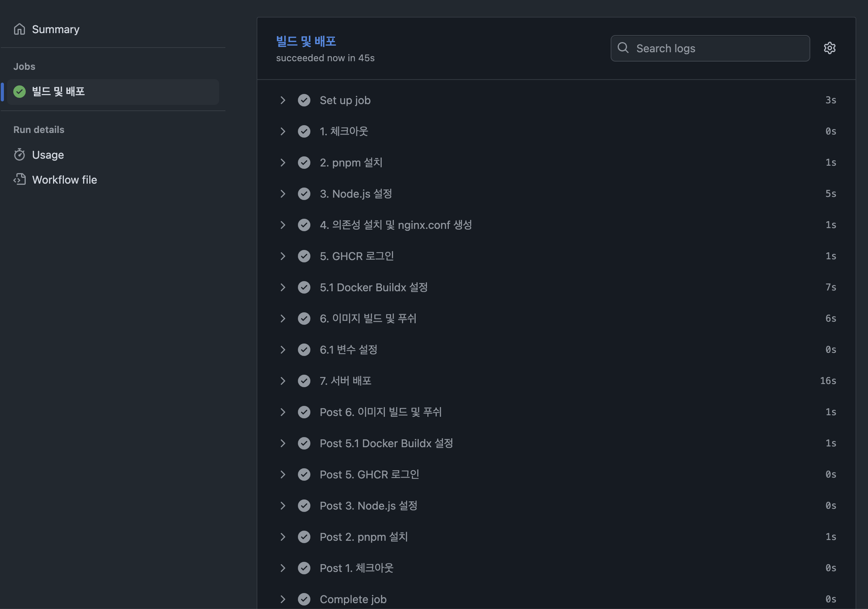This screenshot has width=868, height=609.
Task: Click the checkmark icon beside Set up job
Action: (x=304, y=100)
